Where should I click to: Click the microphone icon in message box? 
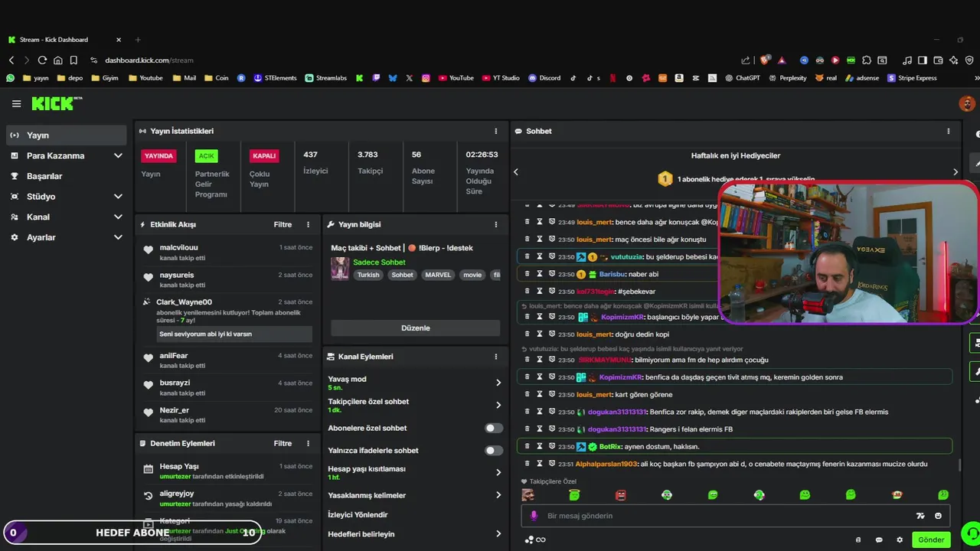(534, 516)
